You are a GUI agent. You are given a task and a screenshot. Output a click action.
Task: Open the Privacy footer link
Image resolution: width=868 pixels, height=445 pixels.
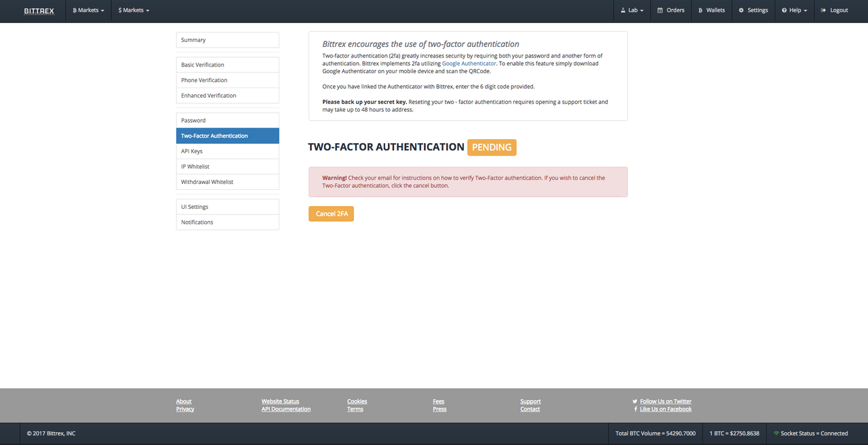[185, 409]
